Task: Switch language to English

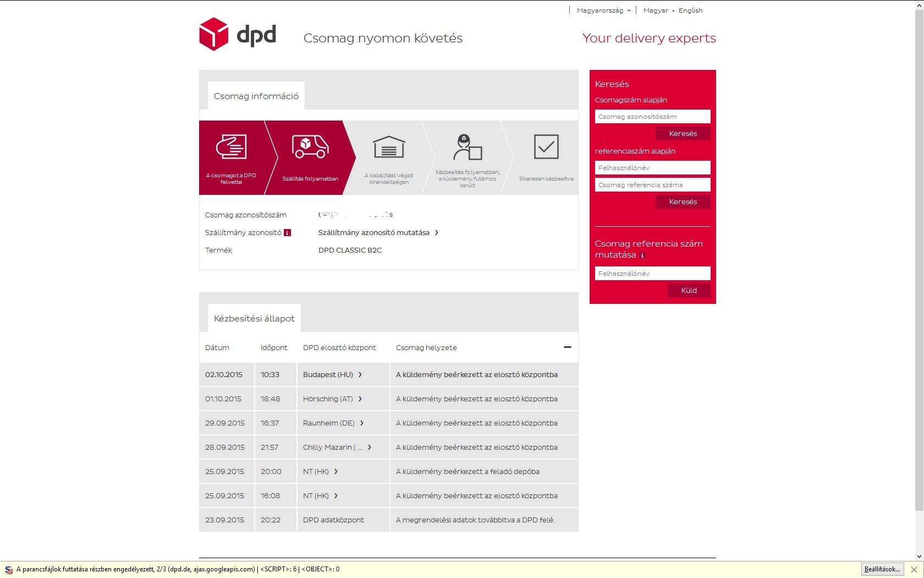Action: pyautogui.click(x=690, y=10)
